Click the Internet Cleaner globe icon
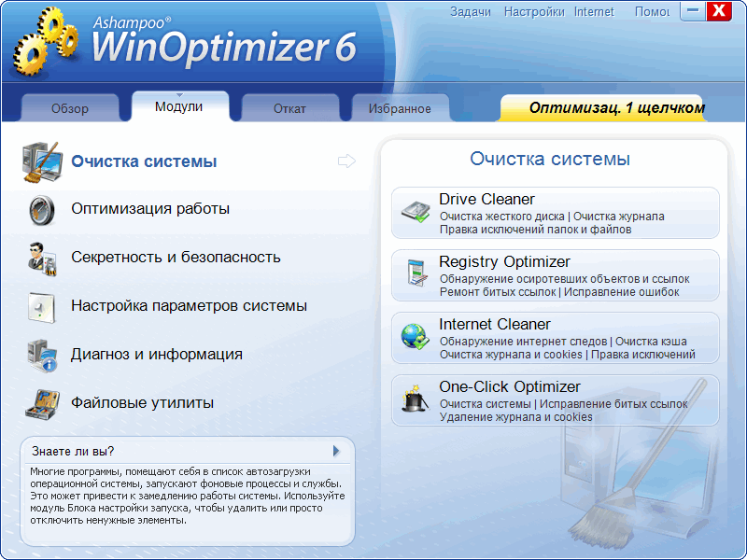The image size is (747, 560). pos(415,336)
